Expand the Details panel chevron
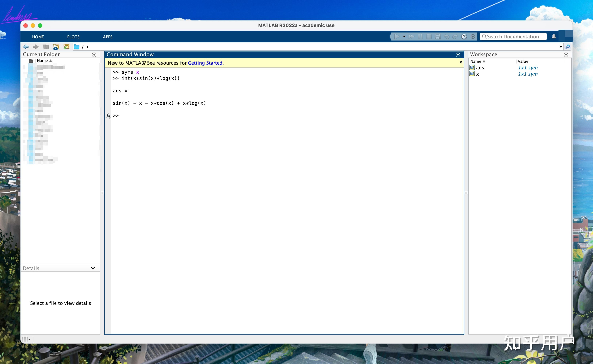The height and width of the screenshot is (364, 593). pyautogui.click(x=93, y=268)
